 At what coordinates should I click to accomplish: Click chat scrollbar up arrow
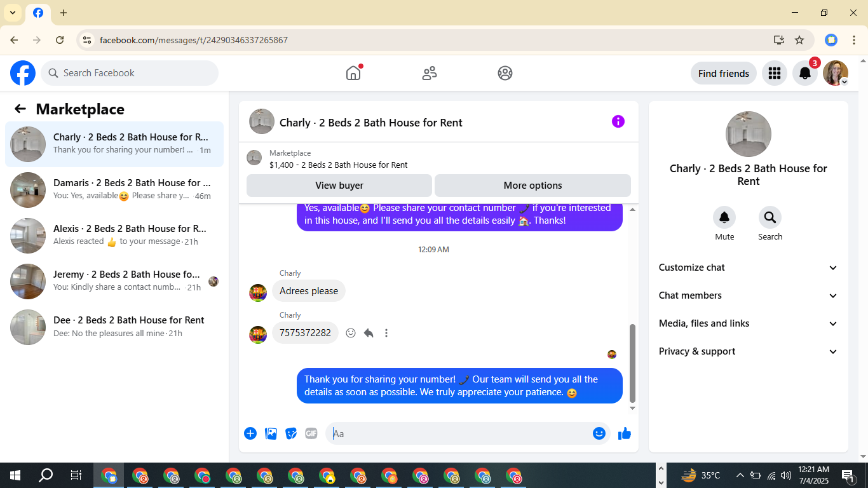pyautogui.click(x=632, y=209)
